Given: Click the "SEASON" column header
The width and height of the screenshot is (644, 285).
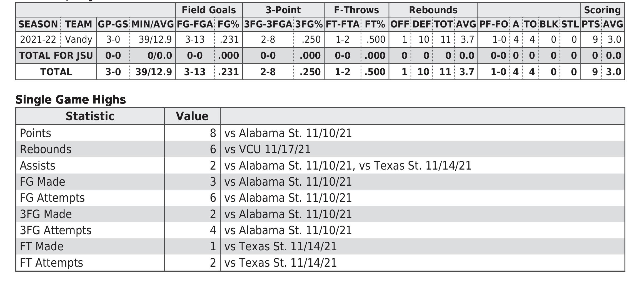Looking at the screenshot, I should tap(38, 24).
